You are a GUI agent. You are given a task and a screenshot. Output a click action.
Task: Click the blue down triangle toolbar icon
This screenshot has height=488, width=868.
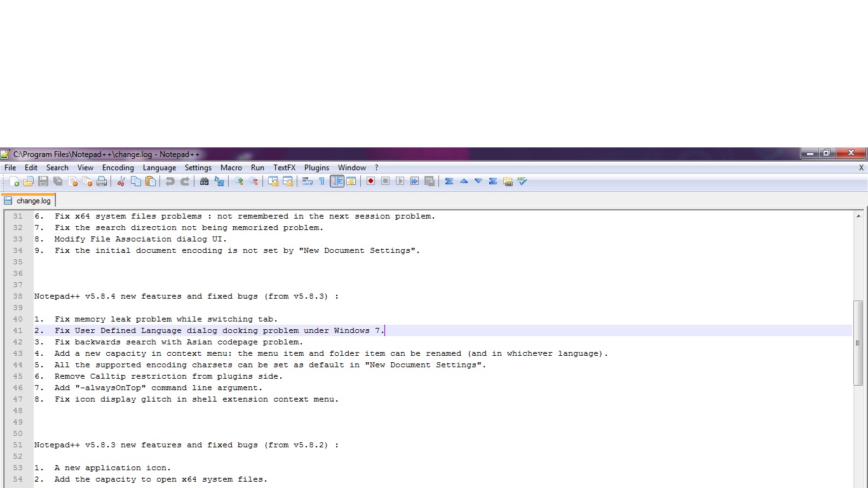click(x=478, y=182)
